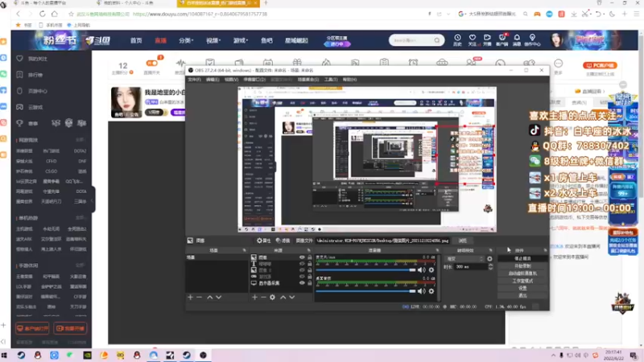
Task: Toggle visibility eye of game capture source
Action: [x=302, y=277]
